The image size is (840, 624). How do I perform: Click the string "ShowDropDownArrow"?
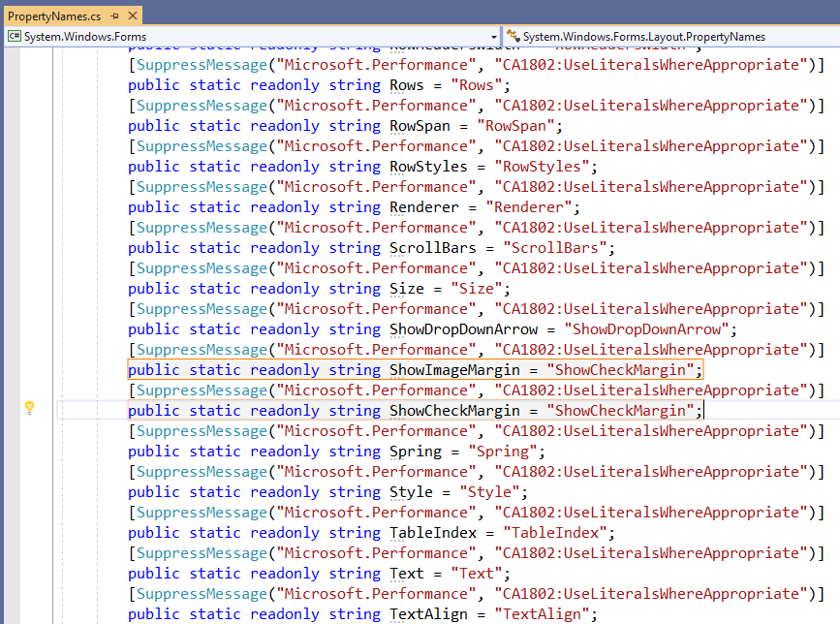point(646,328)
